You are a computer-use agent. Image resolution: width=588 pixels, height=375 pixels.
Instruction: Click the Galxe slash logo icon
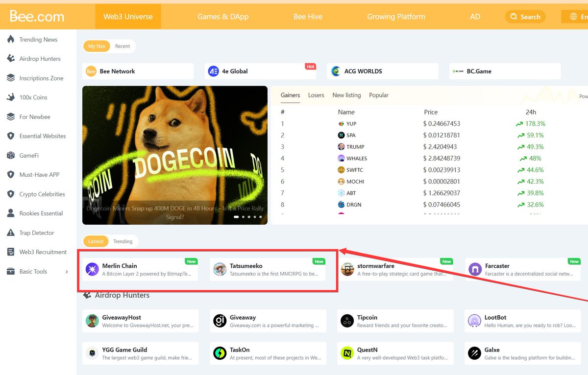(474, 353)
